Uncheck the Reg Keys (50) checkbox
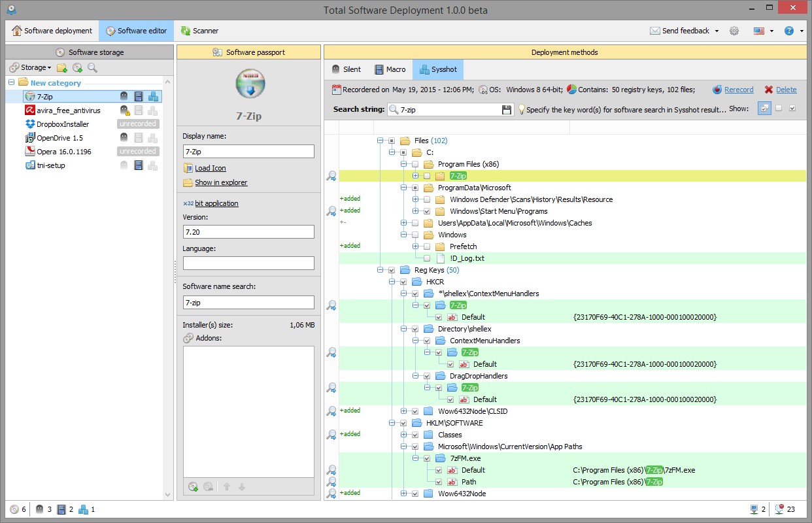This screenshot has width=812, height=523. (x=392, y=270)
